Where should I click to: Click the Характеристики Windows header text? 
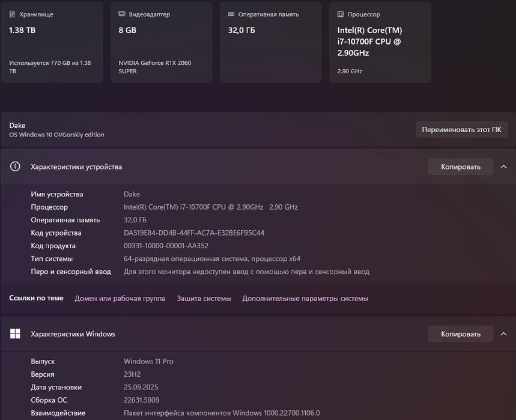[73, 333]
